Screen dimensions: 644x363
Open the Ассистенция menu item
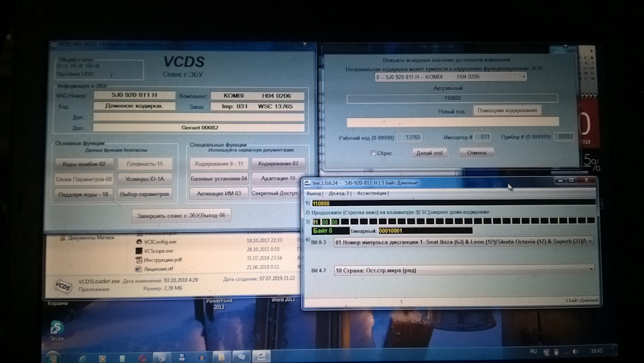[x=372, y=193]
